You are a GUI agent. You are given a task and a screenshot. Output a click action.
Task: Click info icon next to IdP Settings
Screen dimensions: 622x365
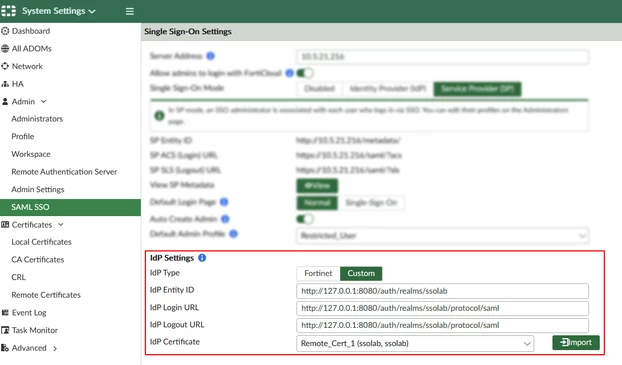coord(202,258)
